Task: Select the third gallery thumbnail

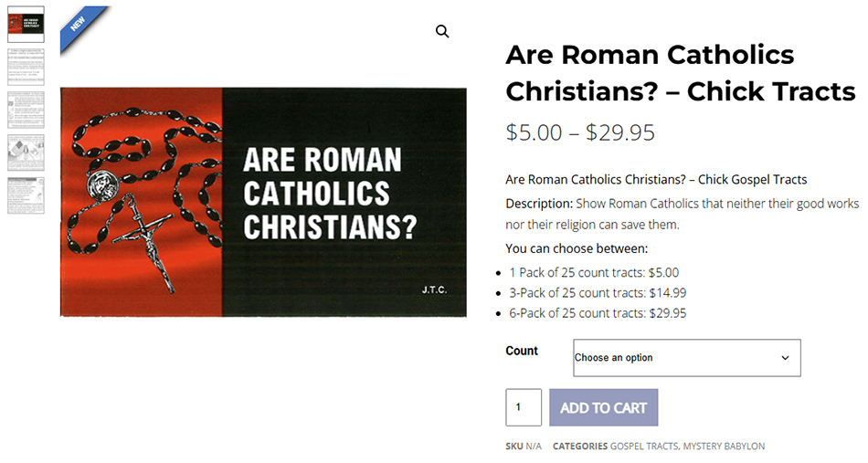Action: tap(26, 110)
